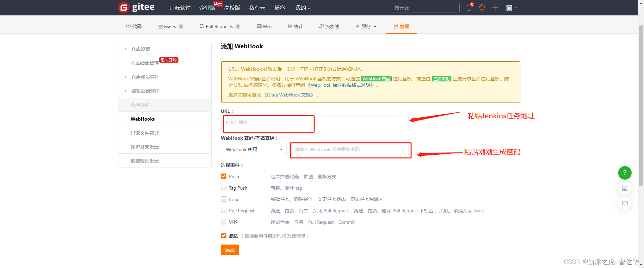Open the Pull Requests tab
This screenshot has width=644, height=268.
tap(220, 26)
